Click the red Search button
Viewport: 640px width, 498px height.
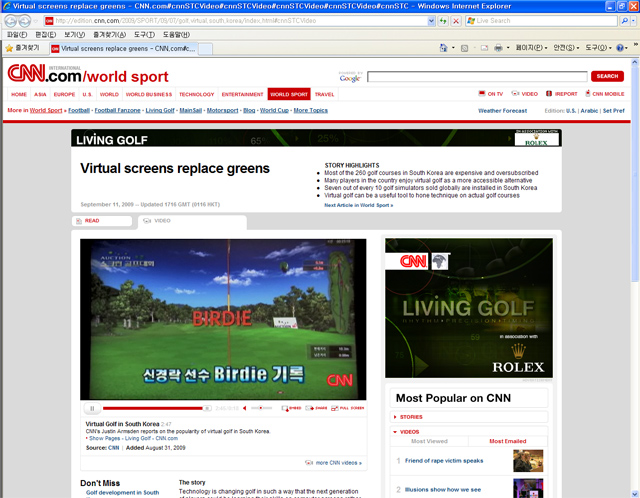(607, 76)
